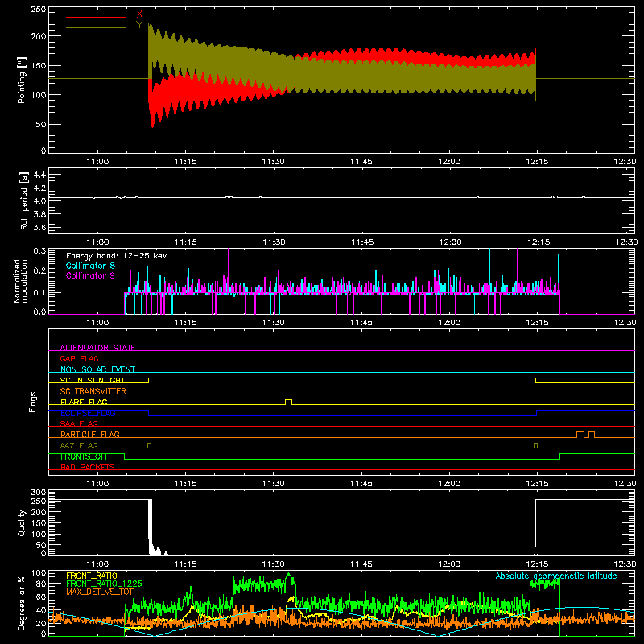The image size is (644, 644).
Task: Click the 'Degrees or %' axis title
Action: click(22, 603)
